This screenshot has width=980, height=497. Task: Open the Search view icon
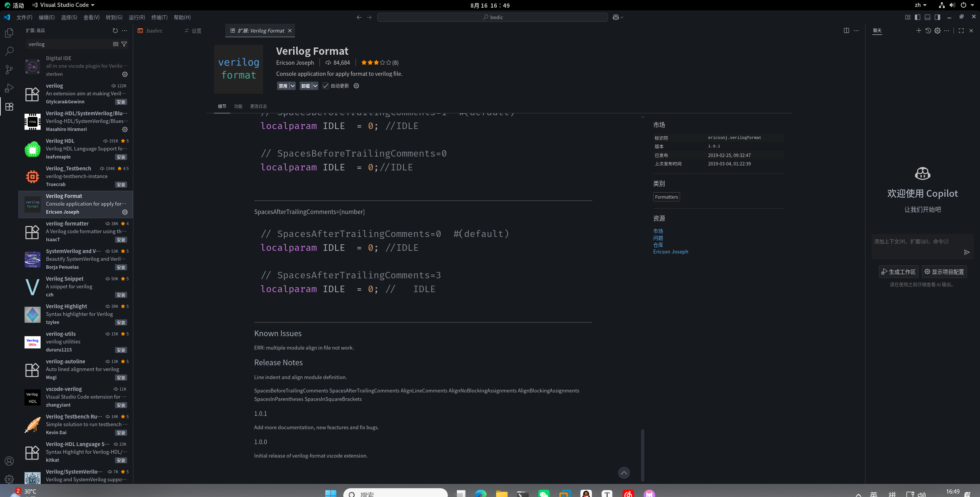9,51
